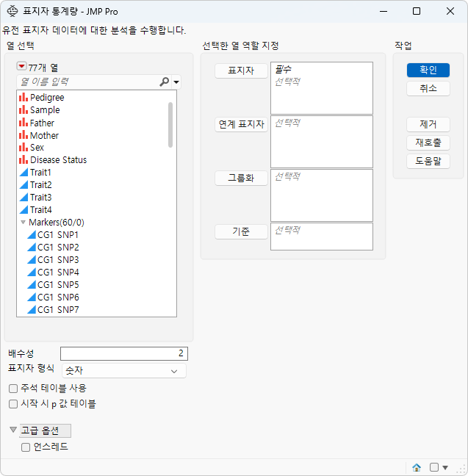
Task: Click the nominal icon beside Sample
Action: coord(24,110)
